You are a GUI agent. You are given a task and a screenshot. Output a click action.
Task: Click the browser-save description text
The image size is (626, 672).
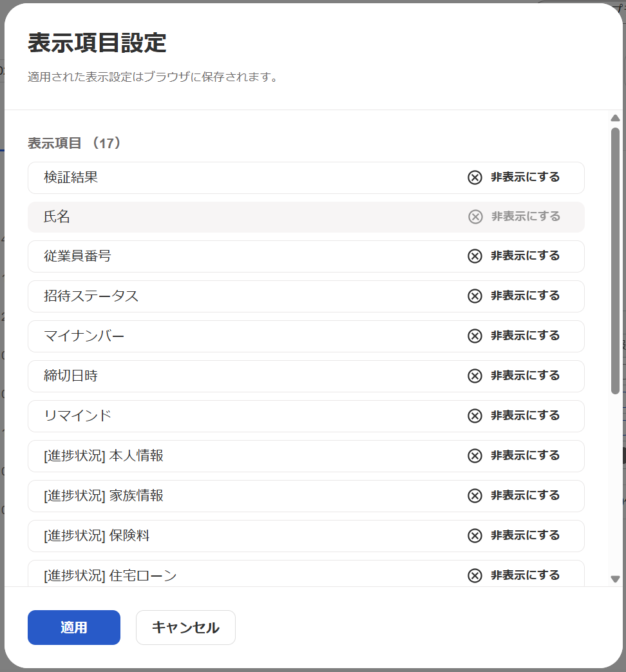[153, 77]
